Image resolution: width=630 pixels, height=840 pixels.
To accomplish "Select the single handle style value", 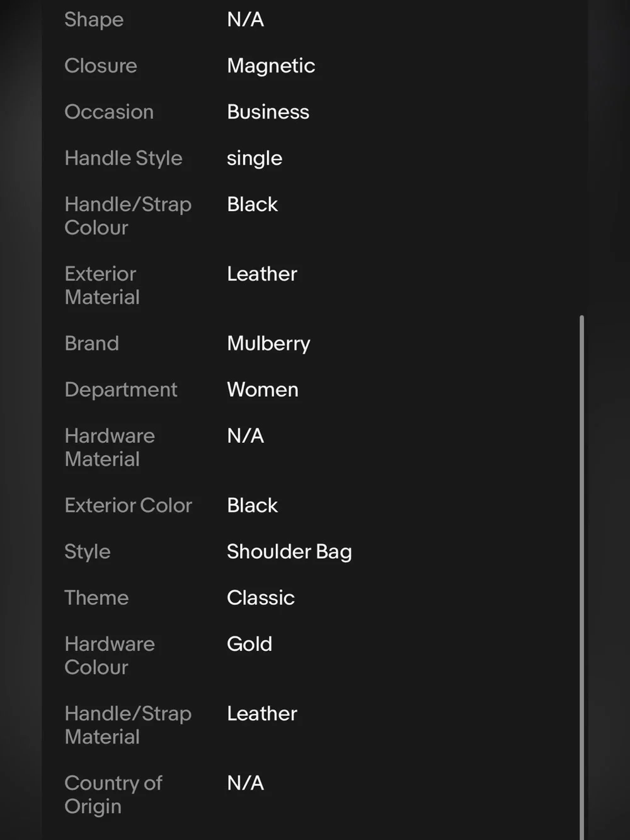I will (x=255, y=158).
